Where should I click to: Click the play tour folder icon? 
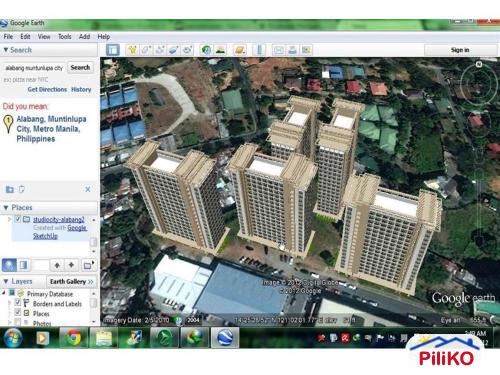tap(88, 265)
